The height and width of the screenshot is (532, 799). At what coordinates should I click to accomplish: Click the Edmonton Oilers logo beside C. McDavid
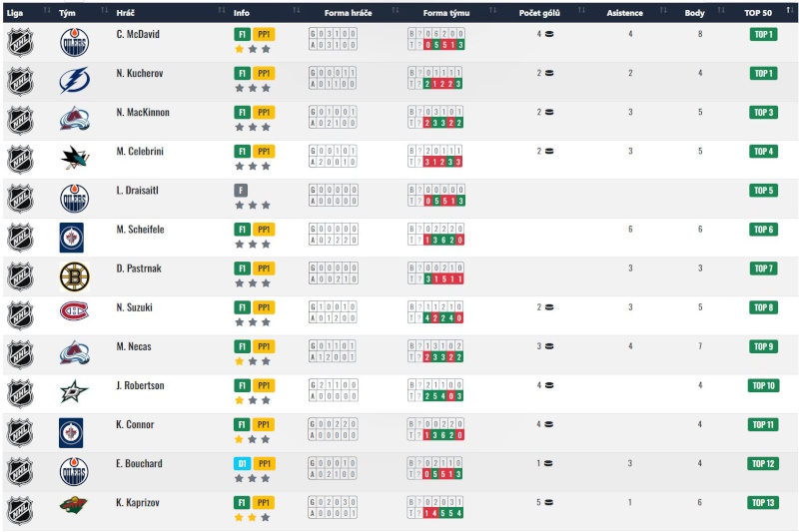[x=74, y=42]
